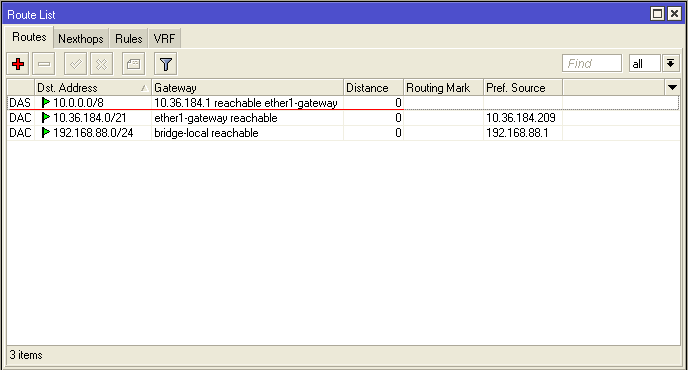Click Distance value of the 192.168.88.0/24 row
This screenshot has height=370, width=688.
click(398, 133)
